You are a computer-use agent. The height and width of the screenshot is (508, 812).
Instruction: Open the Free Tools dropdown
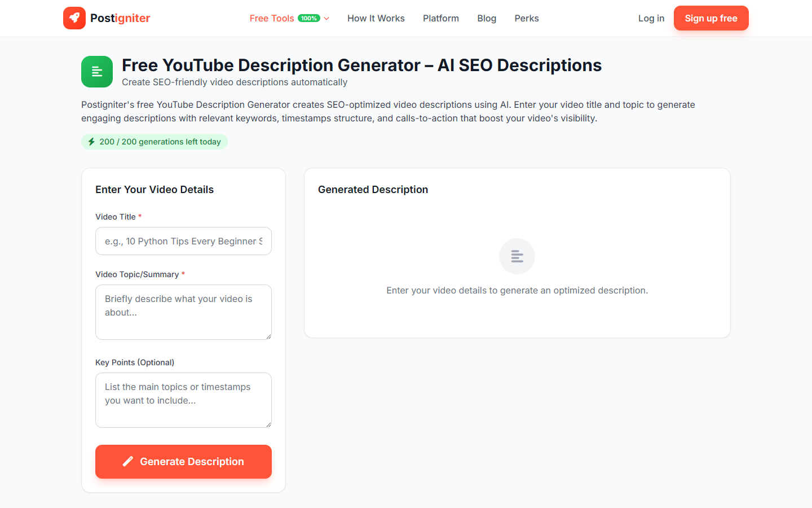(271, 17)
